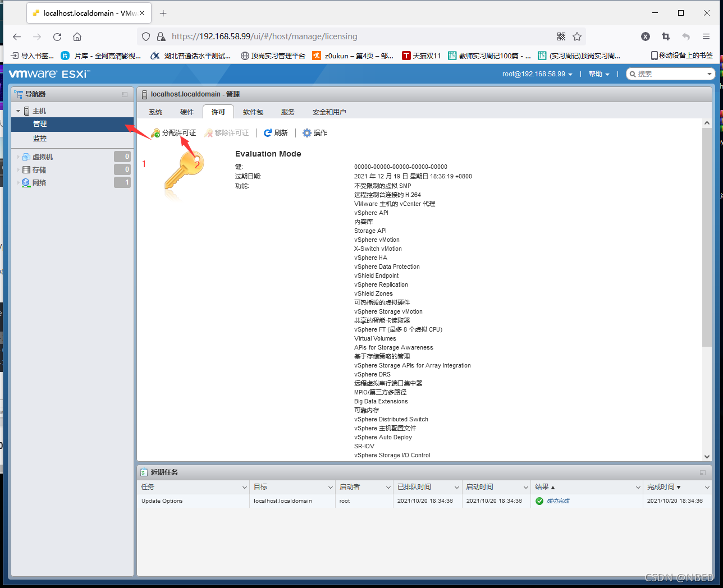Image resolution: width=723 pixels, height=588 pixels.
Task: Click the site security lock icon
Action: point(161,36)
